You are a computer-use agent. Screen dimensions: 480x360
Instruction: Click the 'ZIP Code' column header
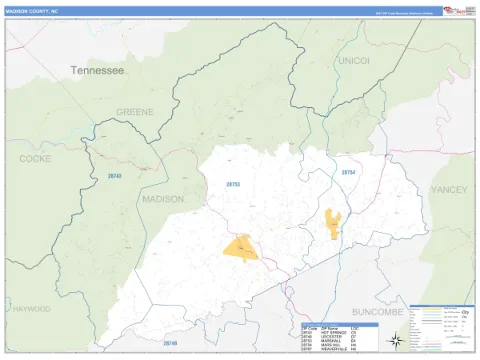(309, 329)
